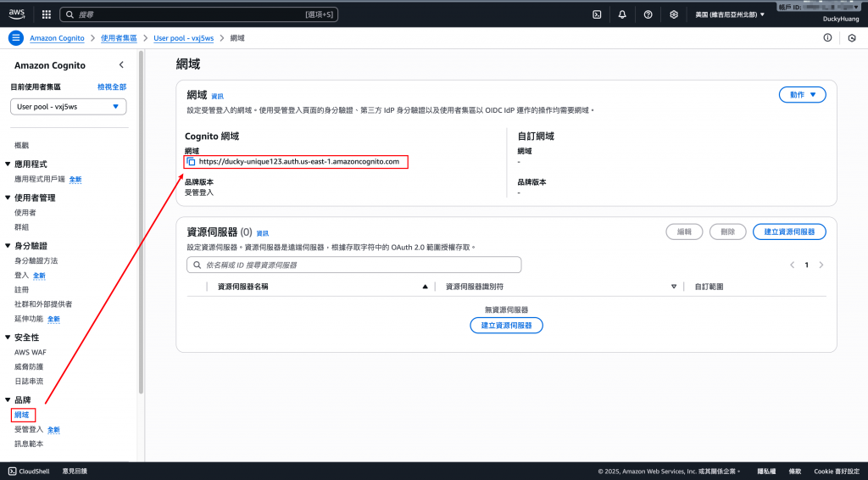Open 日誌串流 in the sidebar
The width and height of the screenshot is (868, 480).
(x=29, y=382)
